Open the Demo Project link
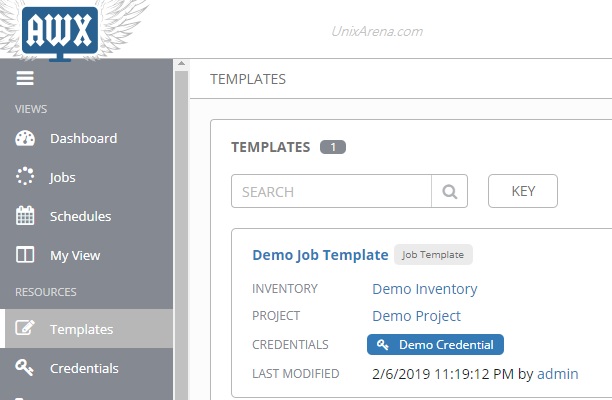 [x=416, y=316]
